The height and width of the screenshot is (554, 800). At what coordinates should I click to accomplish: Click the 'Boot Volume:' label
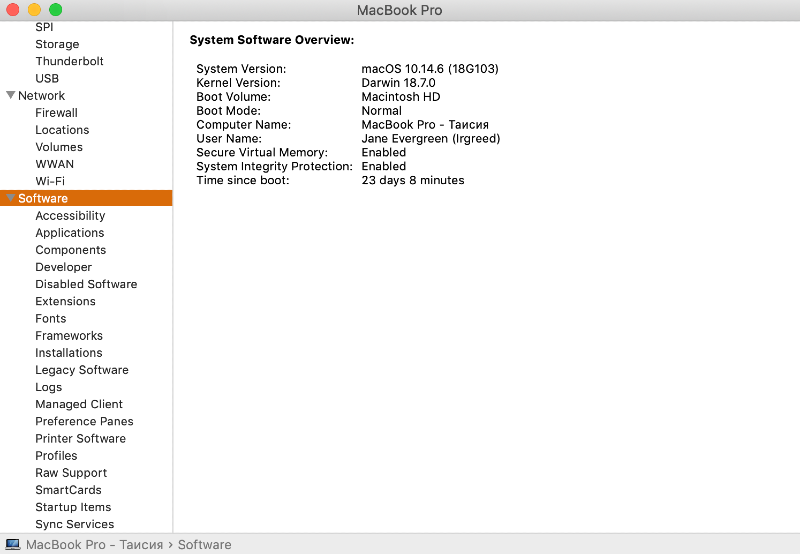(233, 97)
